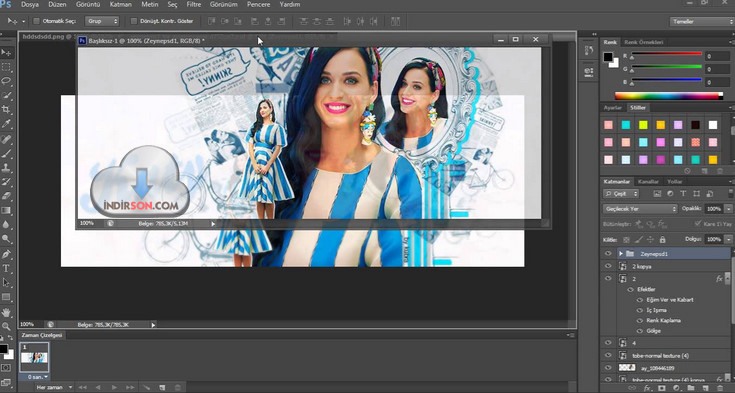This screenshot has height=393, width=735.
Task: Enable the Otomatik Seç checkbox
Action: click(36, 21)
